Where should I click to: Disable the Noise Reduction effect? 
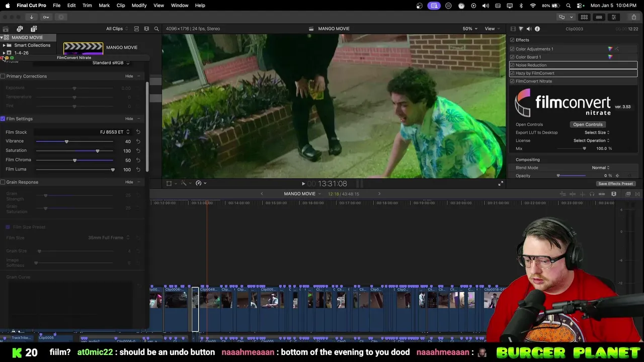pos(512,65)
